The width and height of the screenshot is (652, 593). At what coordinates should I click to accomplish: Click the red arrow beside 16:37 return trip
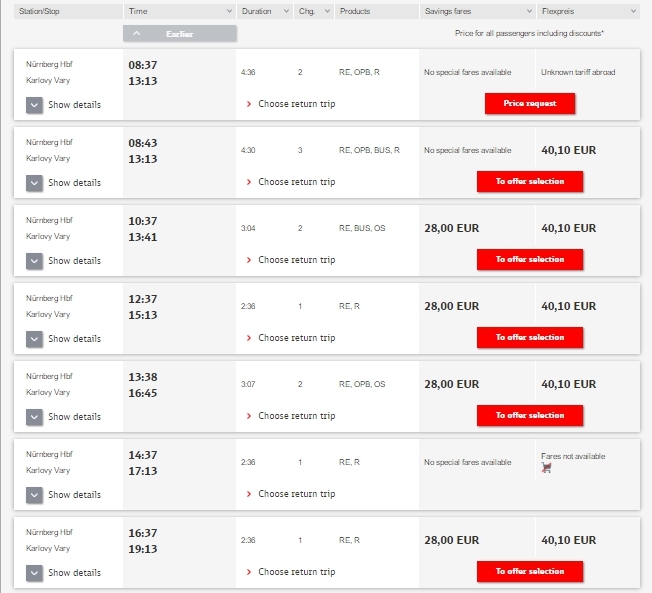(x=249, y=572)
